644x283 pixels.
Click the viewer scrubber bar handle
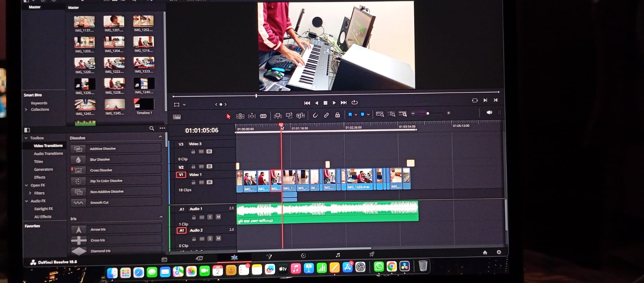256,96
